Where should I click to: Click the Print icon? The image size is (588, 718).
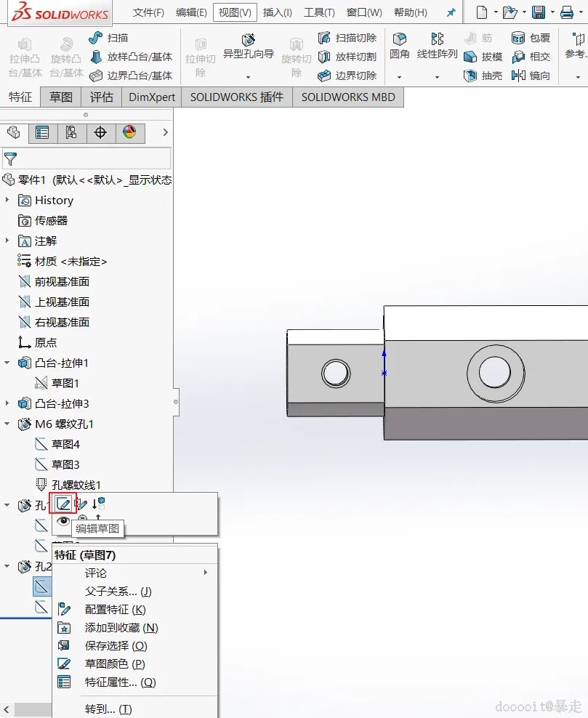coord(567,12)
